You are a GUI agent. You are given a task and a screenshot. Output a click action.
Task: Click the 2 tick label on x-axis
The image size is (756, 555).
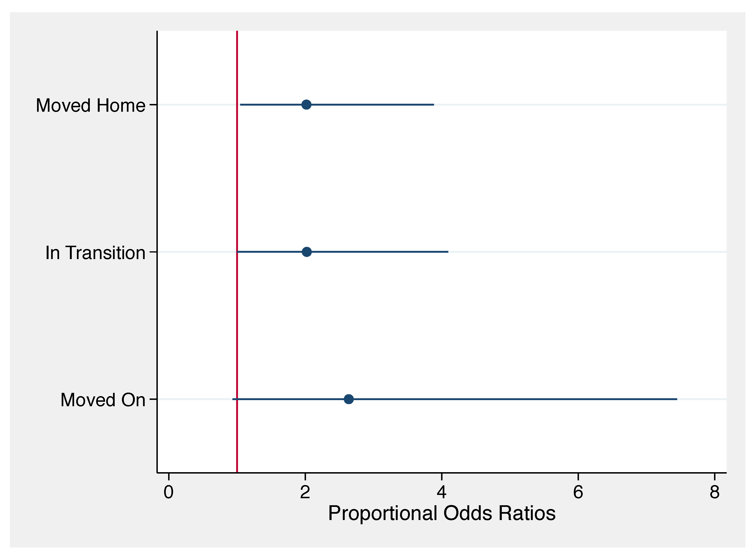pos(305,493)
